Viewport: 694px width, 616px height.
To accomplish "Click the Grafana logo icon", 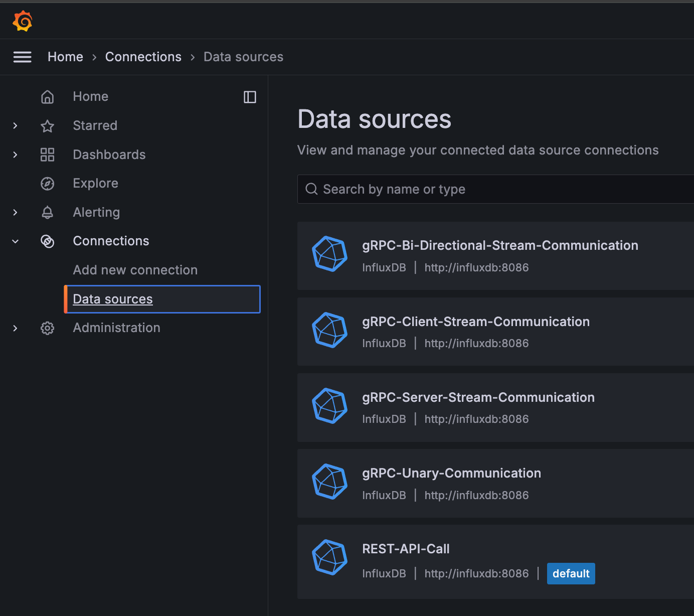I will (x=23, y=21).
